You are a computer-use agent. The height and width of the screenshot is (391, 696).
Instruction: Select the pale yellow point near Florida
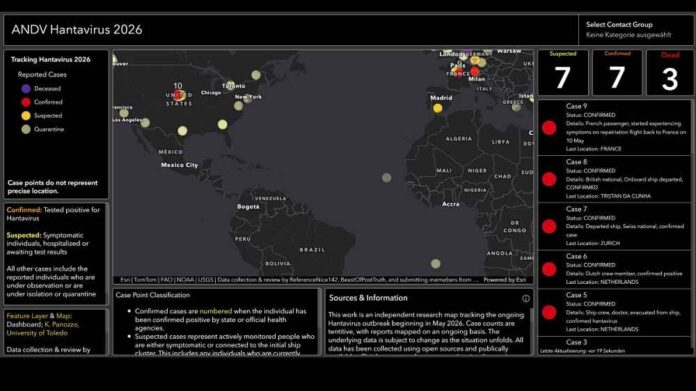pyautogui.click(x=223, y=125)
